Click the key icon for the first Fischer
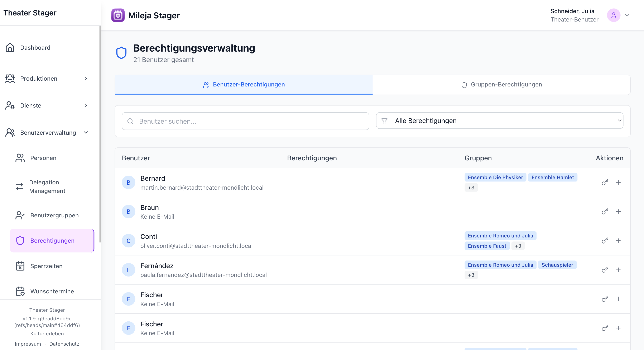644x350 pixels. [605, 299]
